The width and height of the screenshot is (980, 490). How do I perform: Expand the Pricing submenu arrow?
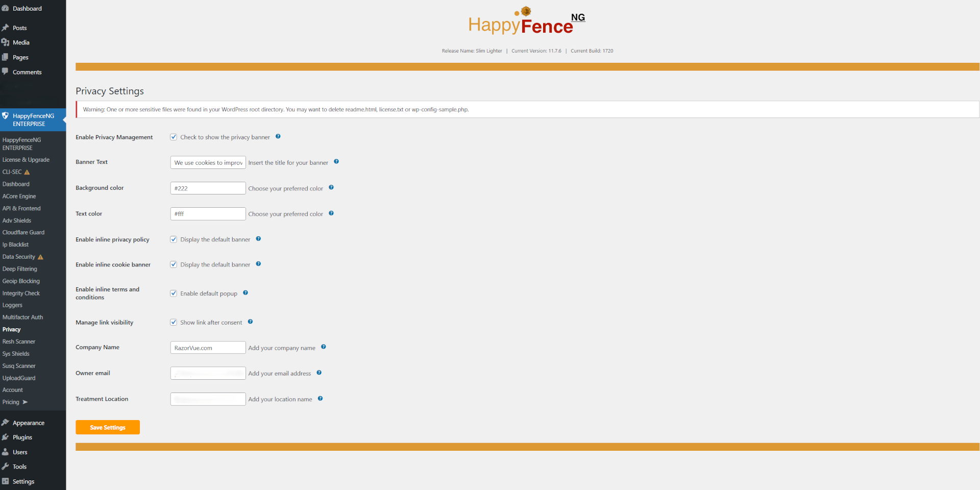(x=24, y=402)
